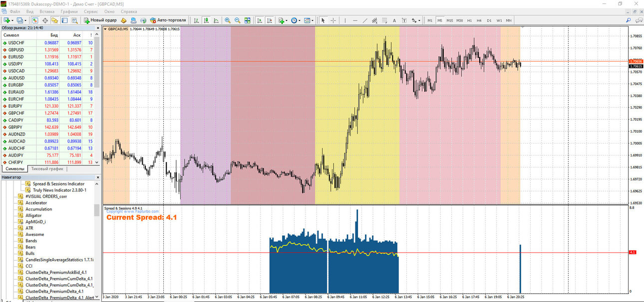Click the Navigator vertical scrollbar thumb

click(x=97, y=210)
